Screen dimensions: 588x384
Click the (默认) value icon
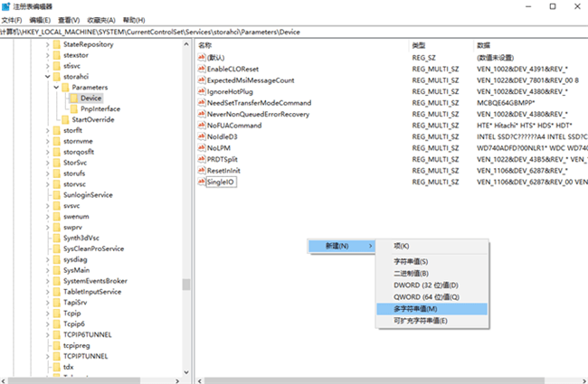[x=202, y=57]
